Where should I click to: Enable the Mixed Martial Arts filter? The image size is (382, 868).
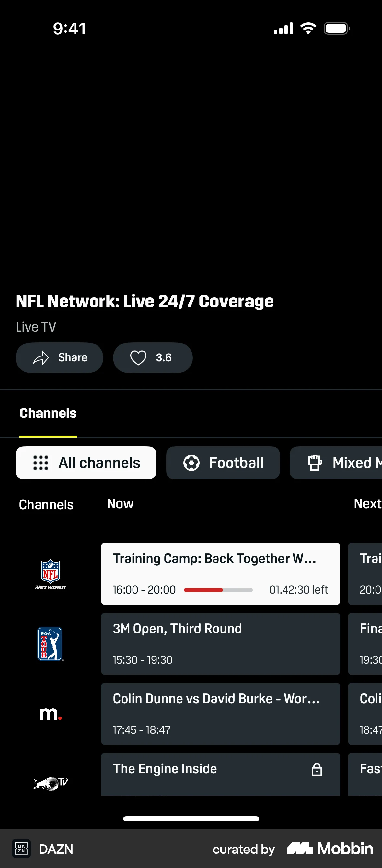[x=343, y=463]
